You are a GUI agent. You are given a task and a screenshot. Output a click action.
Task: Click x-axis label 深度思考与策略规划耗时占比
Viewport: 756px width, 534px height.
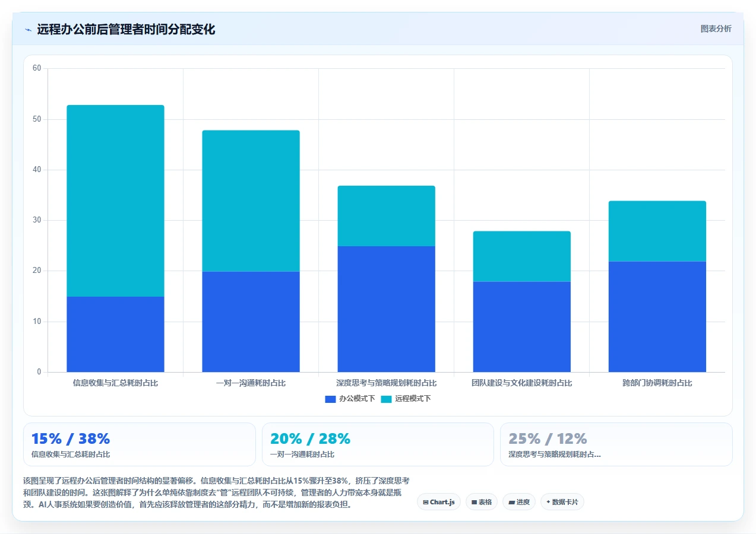tap(386, 383)
